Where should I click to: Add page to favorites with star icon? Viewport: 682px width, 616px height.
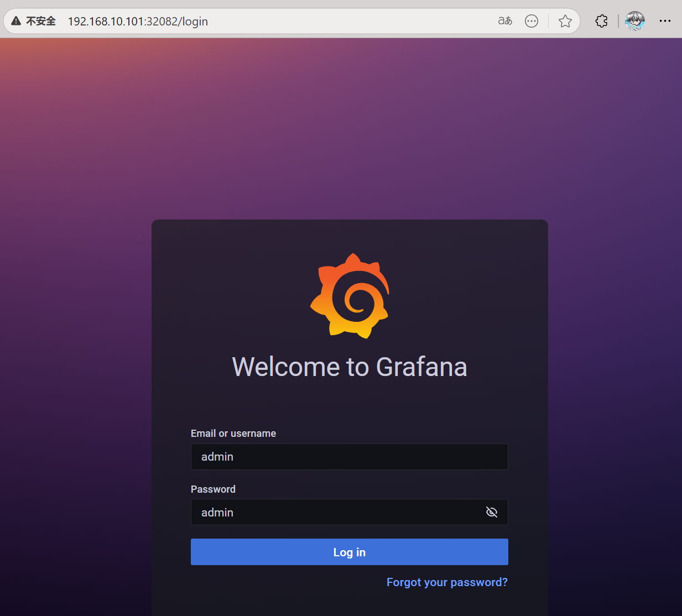pyautogui.click(x=565, y=21)
